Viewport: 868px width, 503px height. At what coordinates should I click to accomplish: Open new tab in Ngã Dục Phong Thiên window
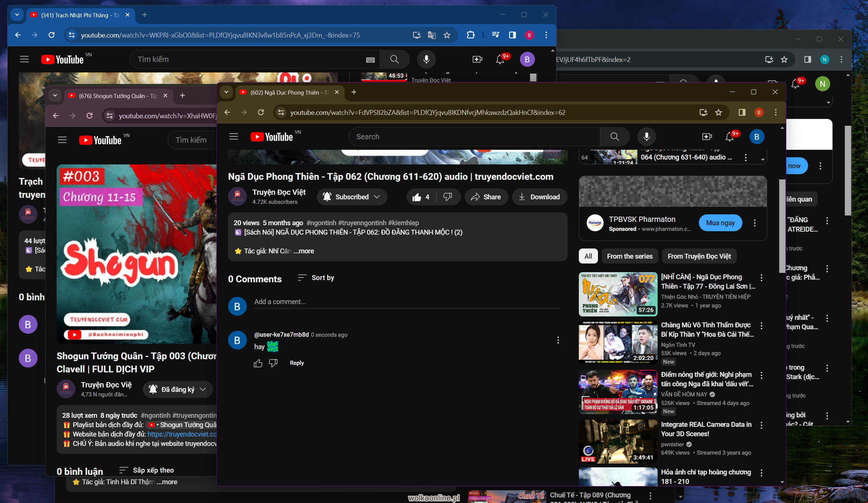[x=354, y=92]
